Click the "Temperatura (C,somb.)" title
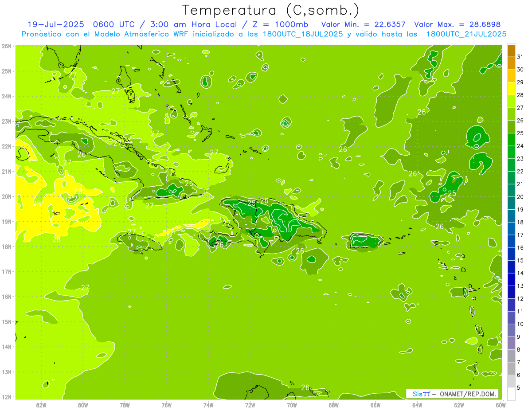 pos(270,10)
